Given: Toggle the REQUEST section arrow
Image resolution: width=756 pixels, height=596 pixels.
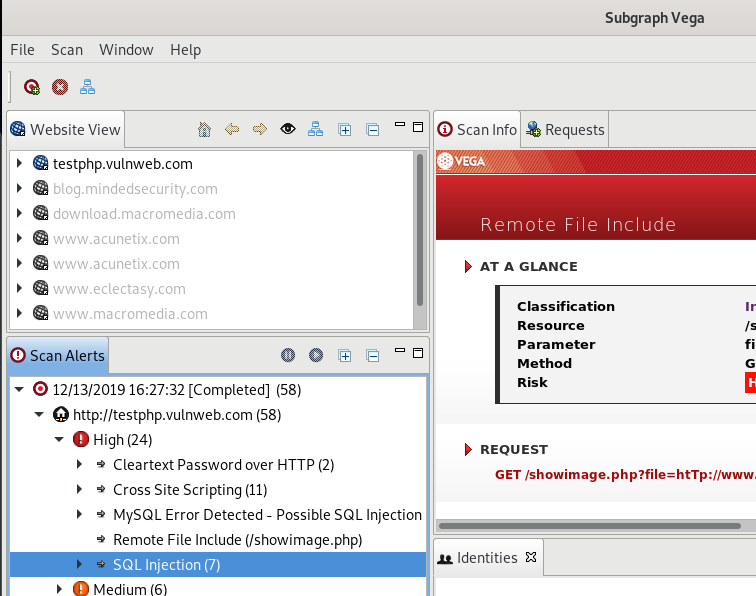Looking at the screenshot, I should [468, 449].
